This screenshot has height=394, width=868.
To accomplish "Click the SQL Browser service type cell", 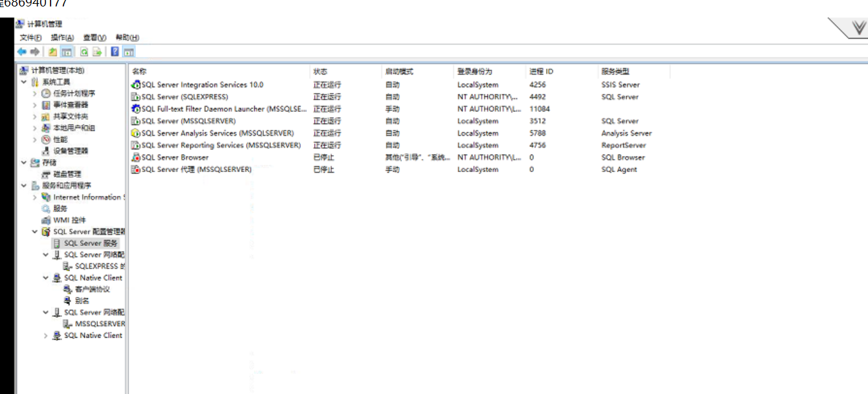I will 623,157.
